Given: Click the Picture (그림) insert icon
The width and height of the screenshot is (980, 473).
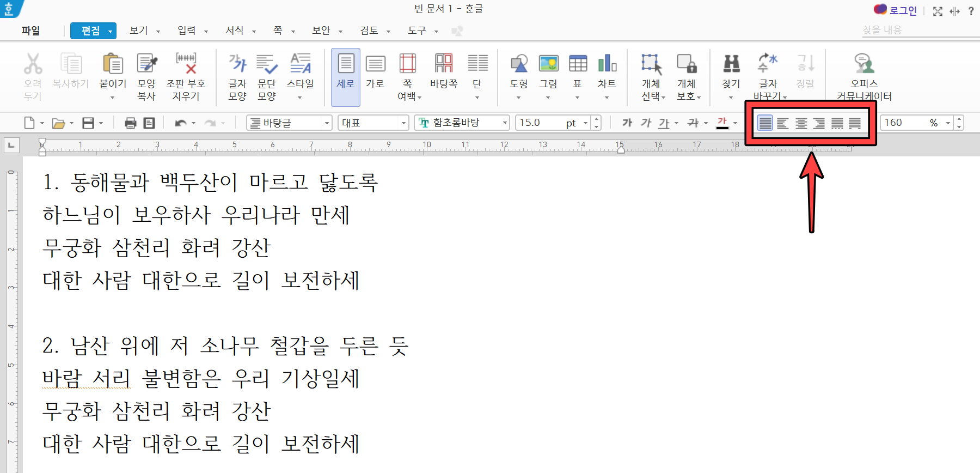Looking at the screenshot, I should coord(548,64).
